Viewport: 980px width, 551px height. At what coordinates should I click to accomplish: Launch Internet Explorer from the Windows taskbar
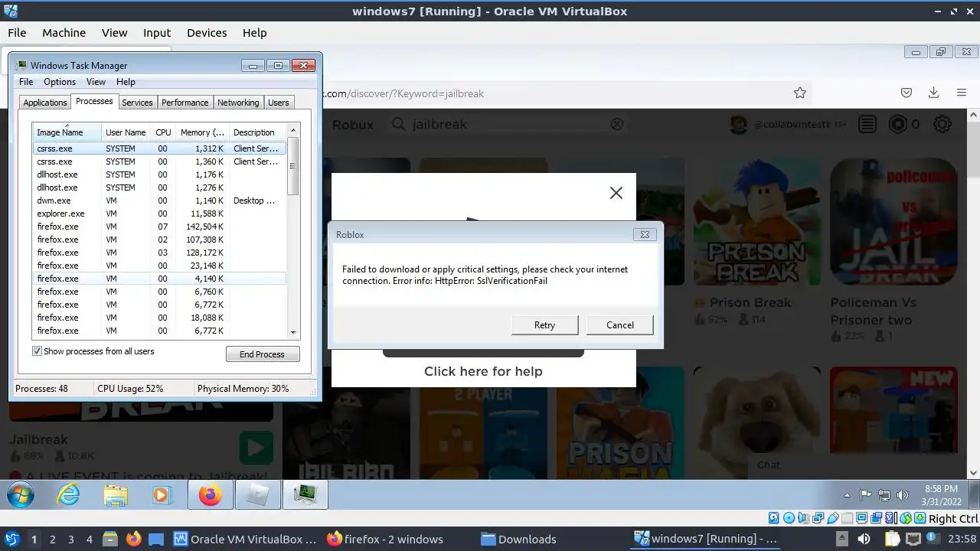pos(70,495)
